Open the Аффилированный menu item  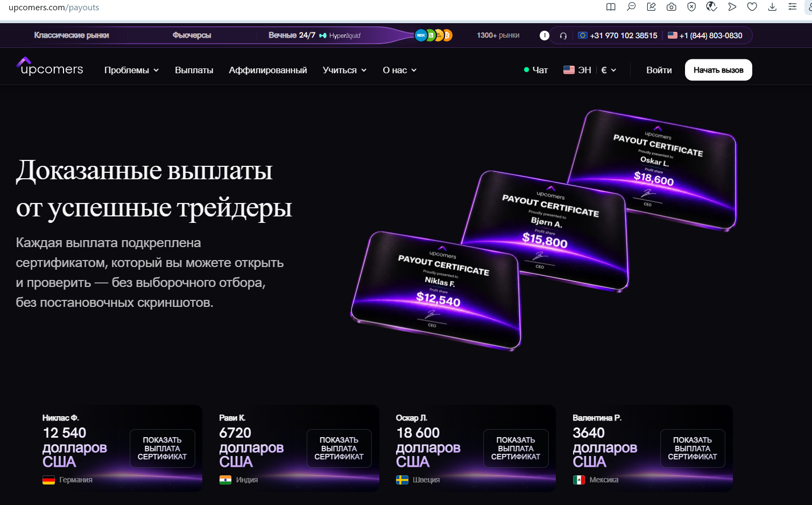point(268,70)
